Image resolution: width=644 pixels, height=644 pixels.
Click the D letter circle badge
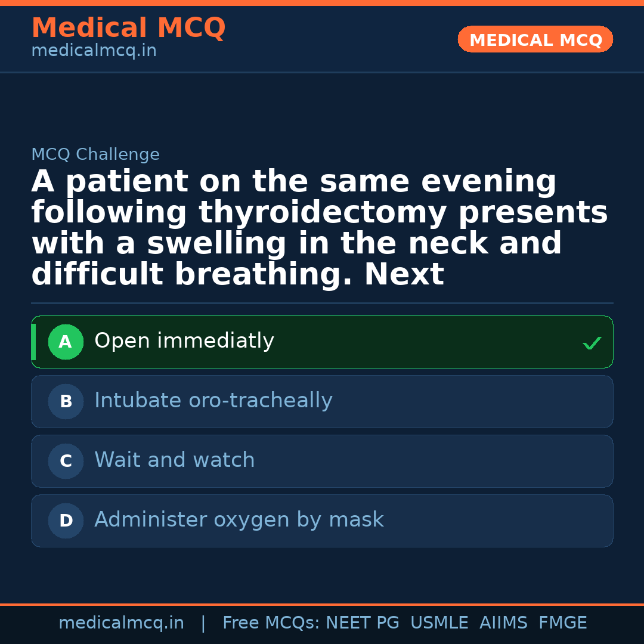pos(66,521)
